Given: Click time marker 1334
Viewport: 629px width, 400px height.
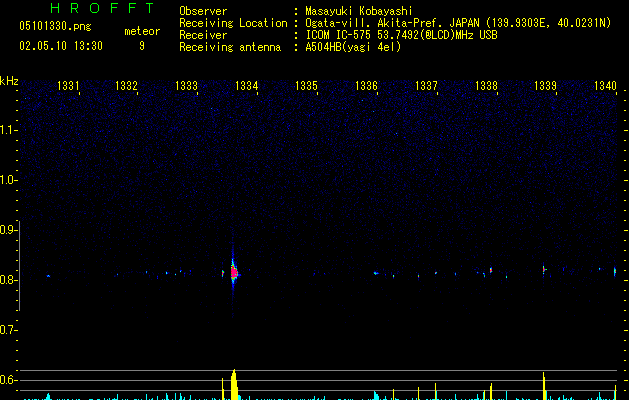Looking at the screenshot, I should pyautogui.click(x=246, y=86).
